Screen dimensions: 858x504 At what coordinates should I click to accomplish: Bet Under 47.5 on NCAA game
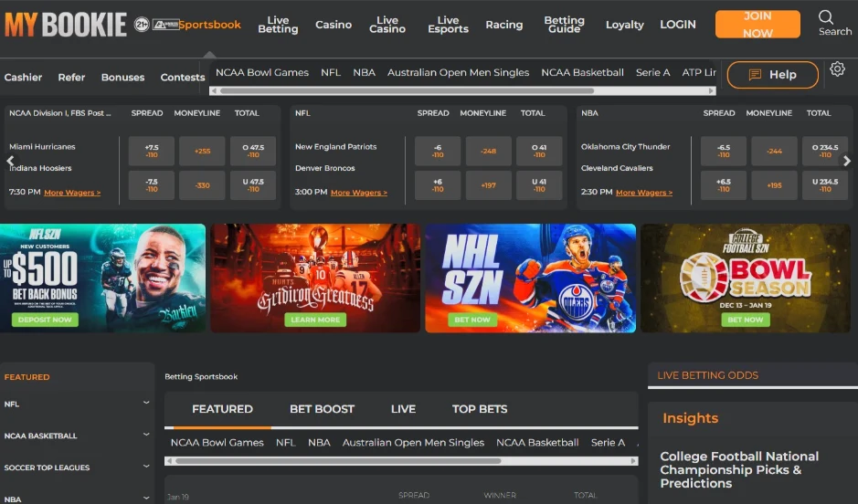tap(253, 185)
